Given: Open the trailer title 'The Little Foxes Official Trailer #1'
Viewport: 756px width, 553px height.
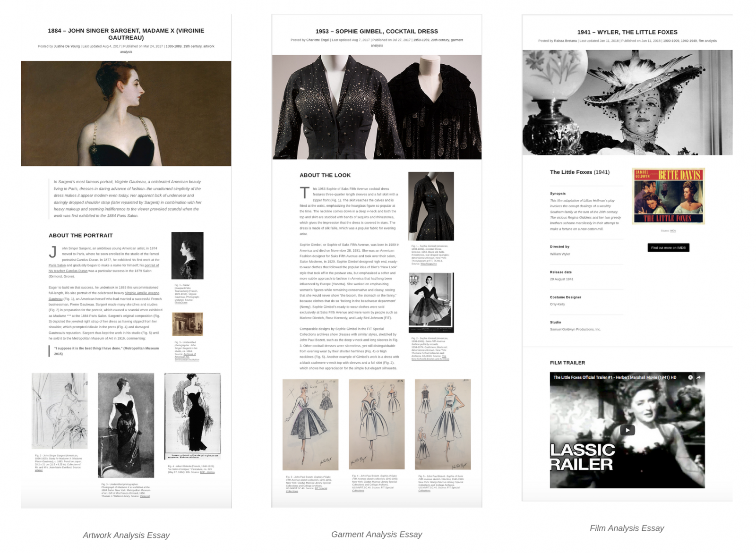Looking at the screenshot, I should point(614,377).
